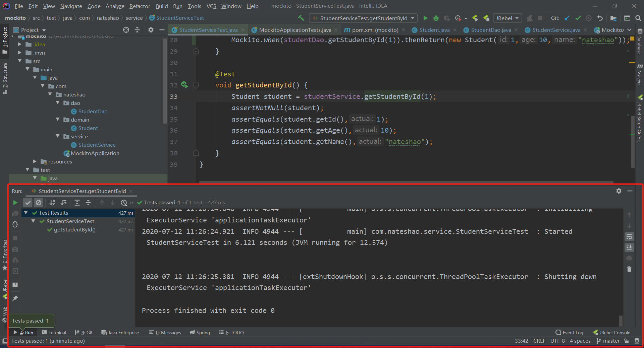
Task: Hide the Project tool window
Action: (x=162, y=30)
